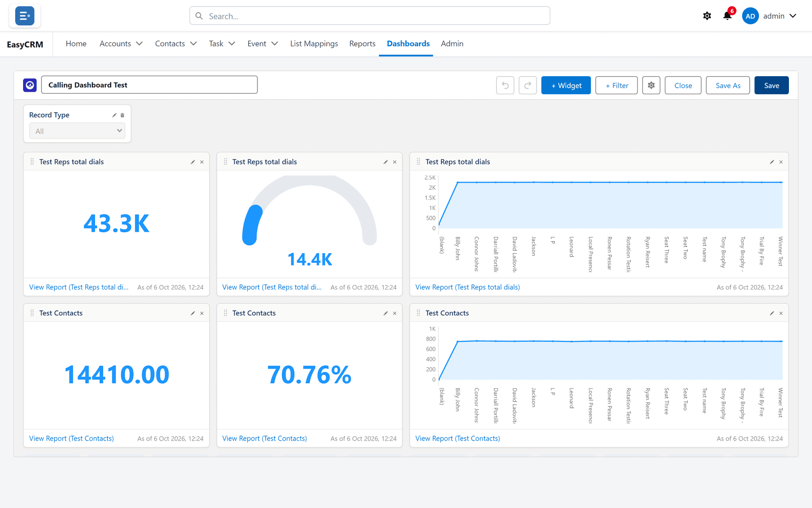The image size is (812, 508).
Task: Edit the Test Contacts line chart widget
Action: click(772, 313)
